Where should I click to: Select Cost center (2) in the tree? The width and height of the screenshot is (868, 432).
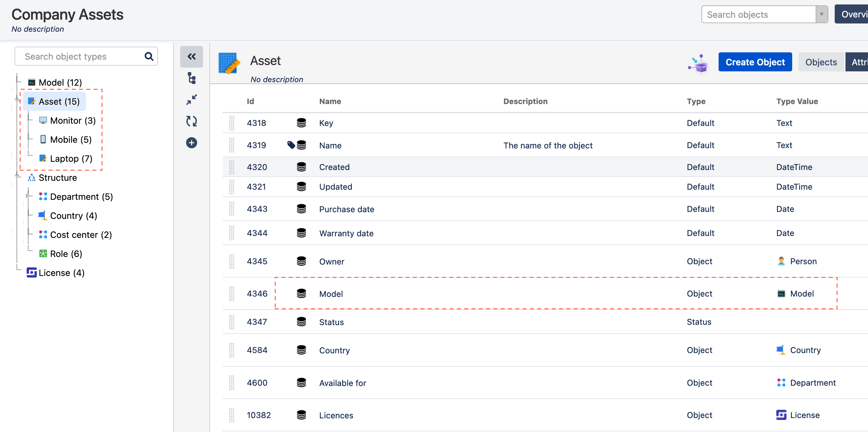point(81,234)
